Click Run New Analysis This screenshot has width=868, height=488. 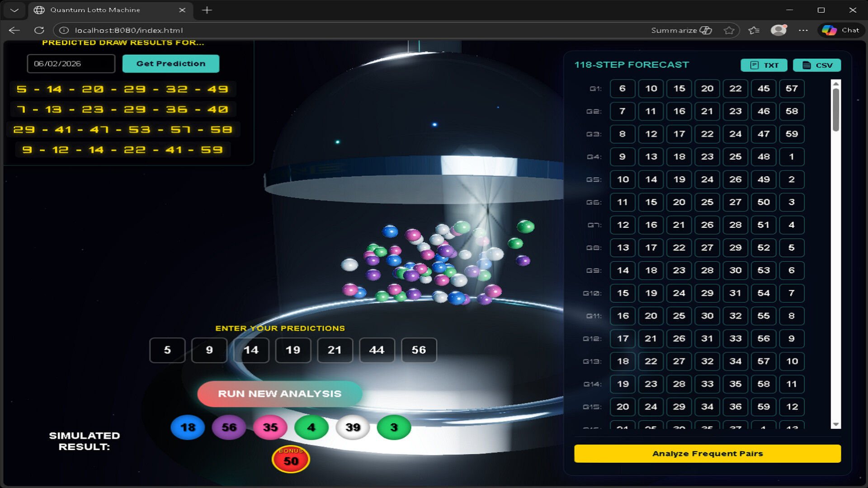click(279, 394)
